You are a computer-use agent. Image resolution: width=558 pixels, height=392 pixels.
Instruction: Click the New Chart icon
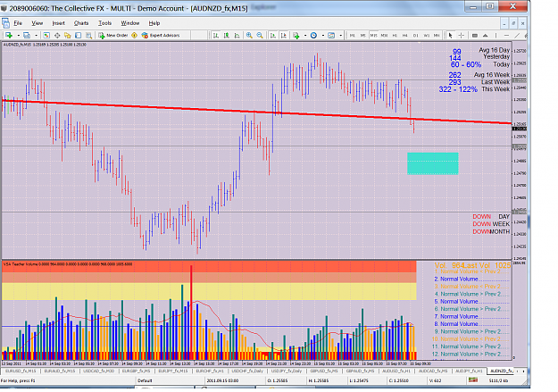tap(9, 35)
